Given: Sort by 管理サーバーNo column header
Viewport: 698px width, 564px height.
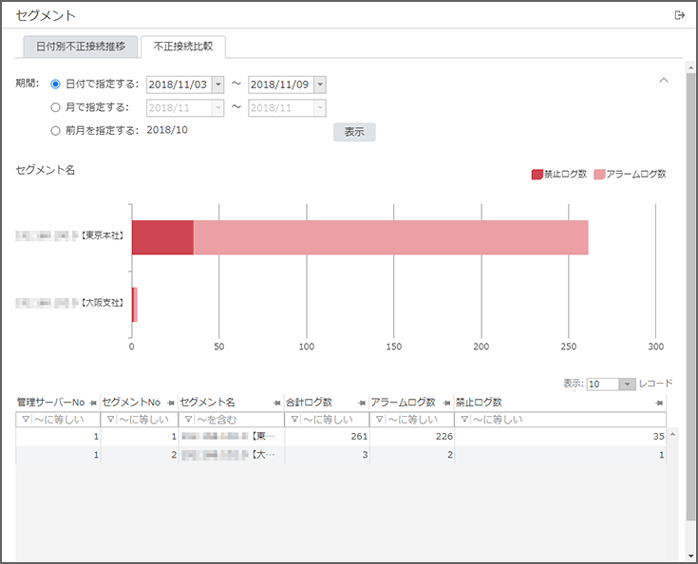Looking at the screenshot, I should pyautogui.click(x=51, y=402).
